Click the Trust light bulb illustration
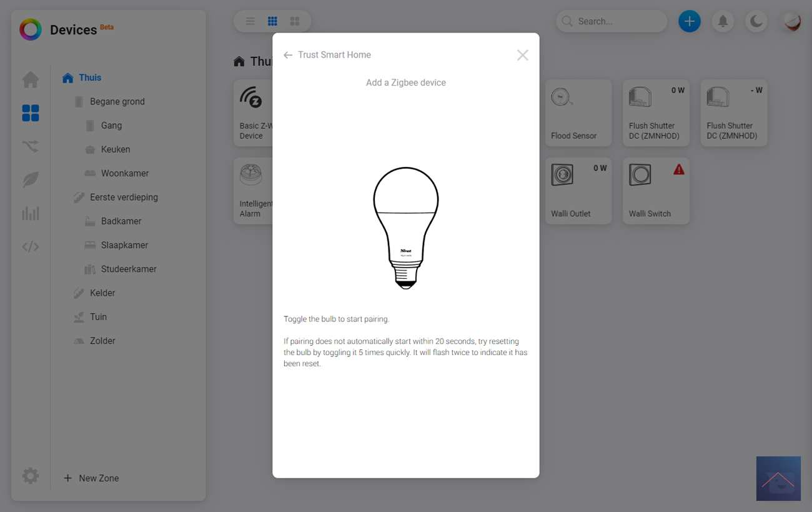Screen dimensions: 812x512 point(406,228)
